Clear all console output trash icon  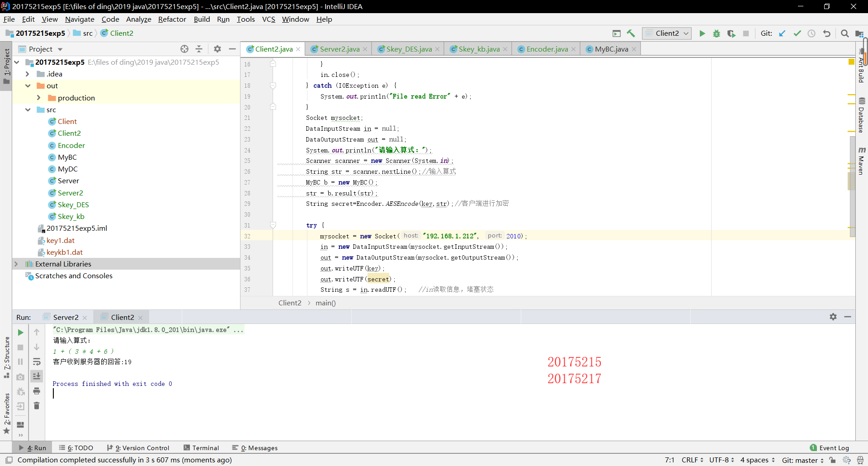coord(37,406)
